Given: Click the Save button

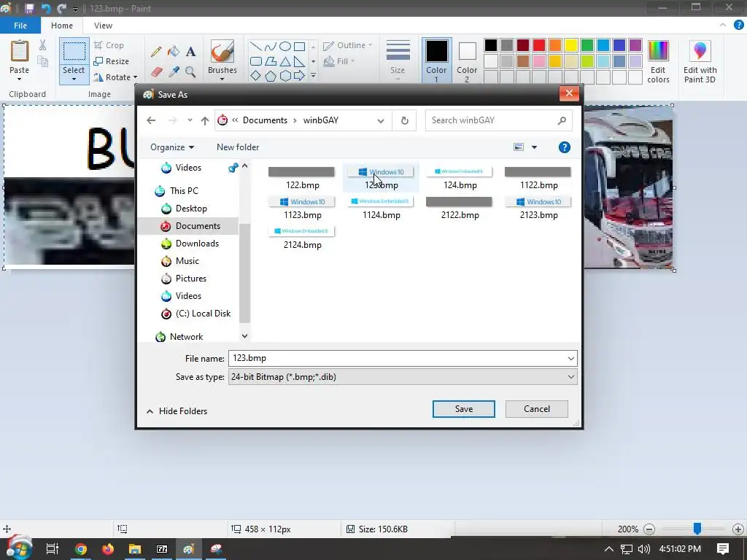Looking at the screenshot, I should coord(463,409).
